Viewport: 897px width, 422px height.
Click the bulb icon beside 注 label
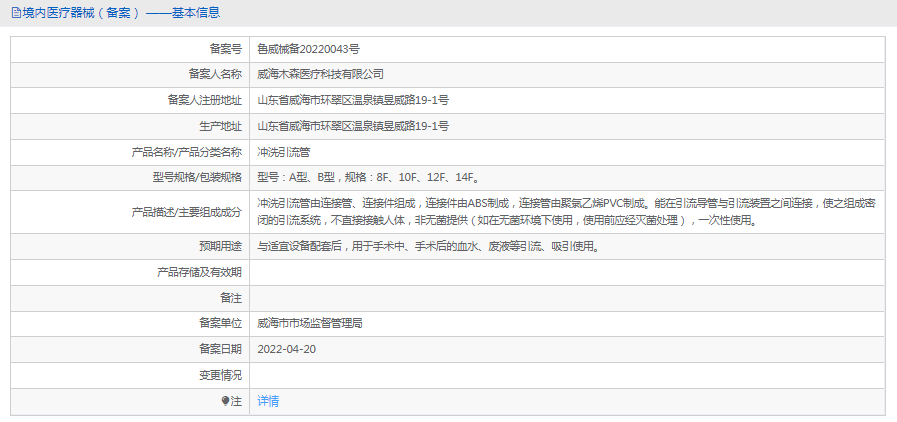coord(225,401)
